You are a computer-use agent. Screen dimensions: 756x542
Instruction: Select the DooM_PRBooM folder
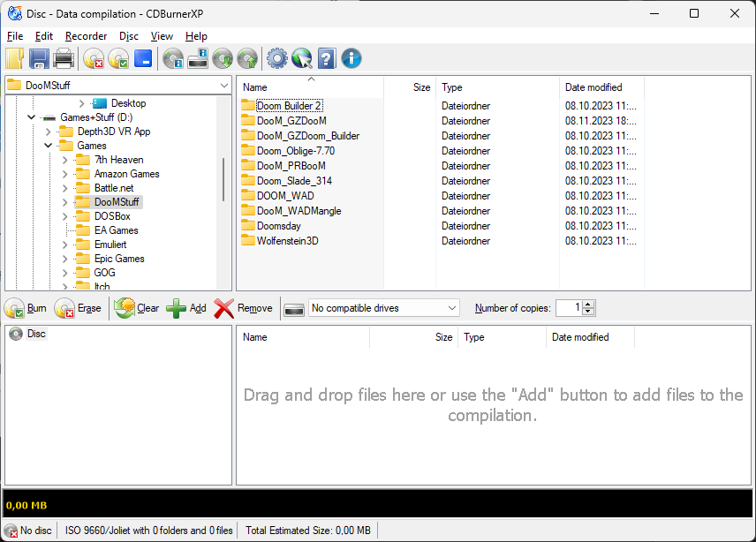point(291,166)
